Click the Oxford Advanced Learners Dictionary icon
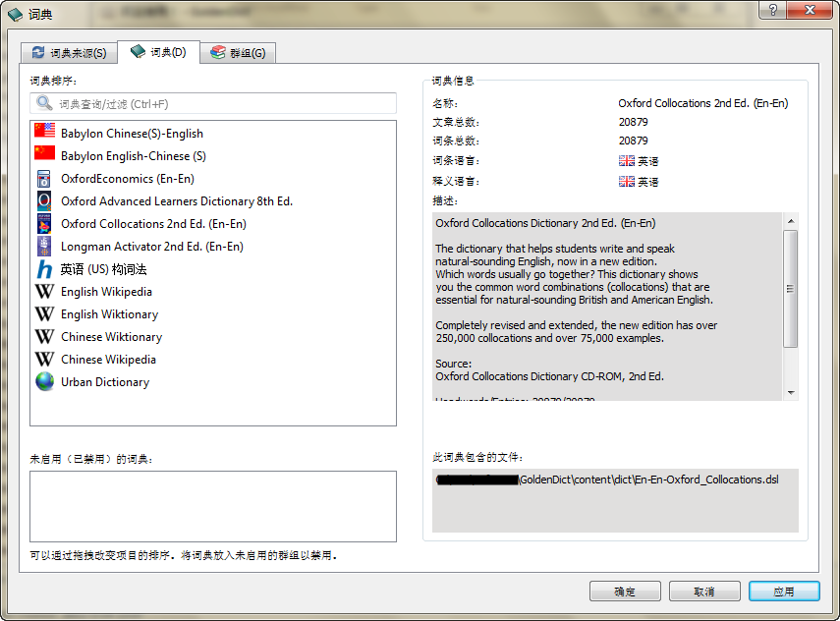This screenshot has height=621, width=840. coord(44,200)
